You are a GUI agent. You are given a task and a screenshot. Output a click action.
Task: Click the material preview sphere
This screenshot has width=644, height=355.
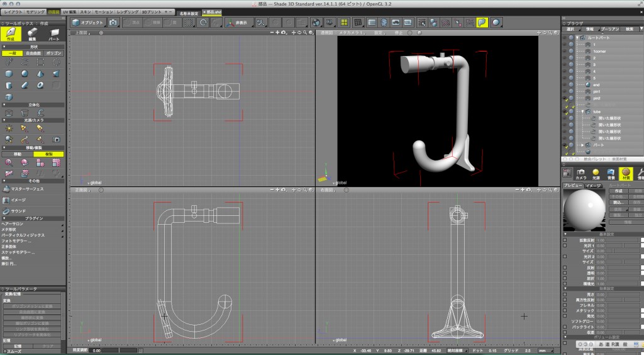584,210
